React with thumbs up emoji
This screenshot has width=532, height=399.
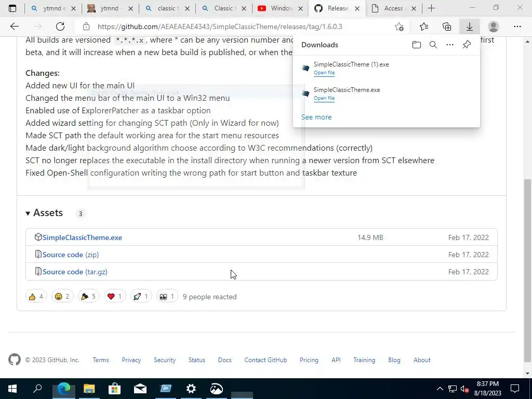36,297
